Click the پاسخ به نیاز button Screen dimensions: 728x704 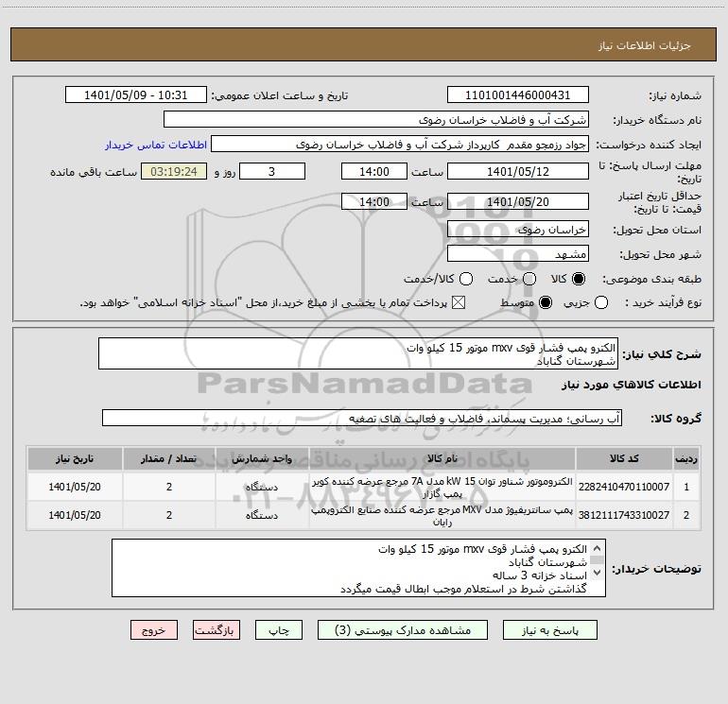549,630
